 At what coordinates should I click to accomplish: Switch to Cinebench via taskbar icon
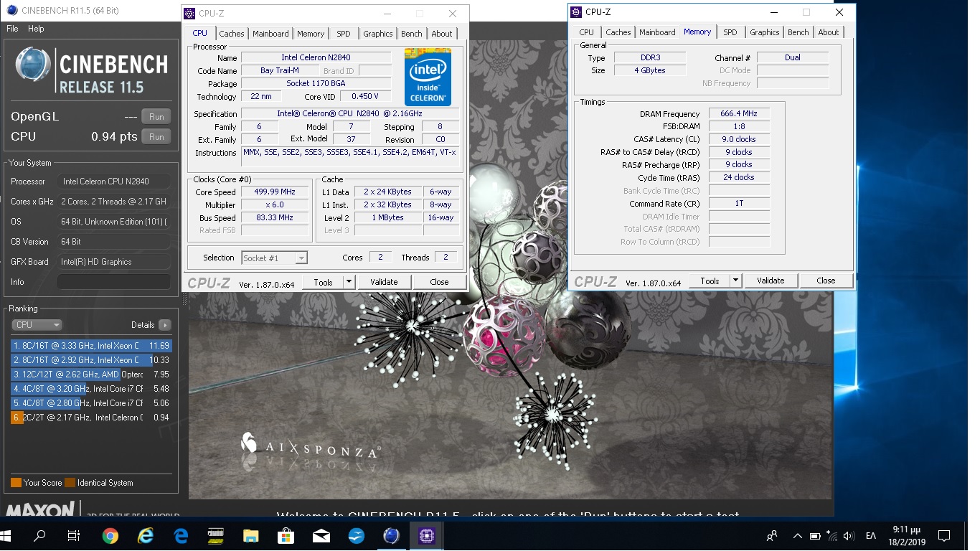click(x=391, y=535)
